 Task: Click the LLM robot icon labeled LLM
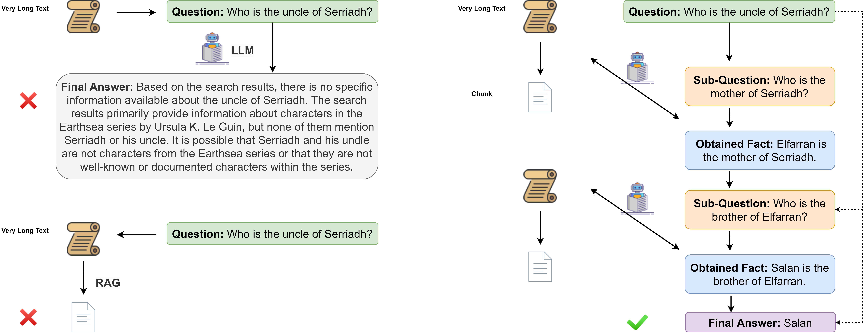pos(212,48)
